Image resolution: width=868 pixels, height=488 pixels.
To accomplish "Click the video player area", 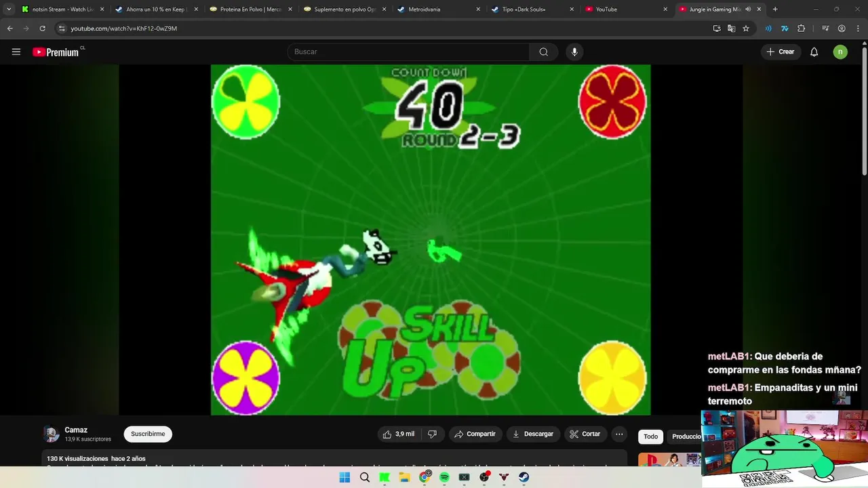I will [431, 239].
